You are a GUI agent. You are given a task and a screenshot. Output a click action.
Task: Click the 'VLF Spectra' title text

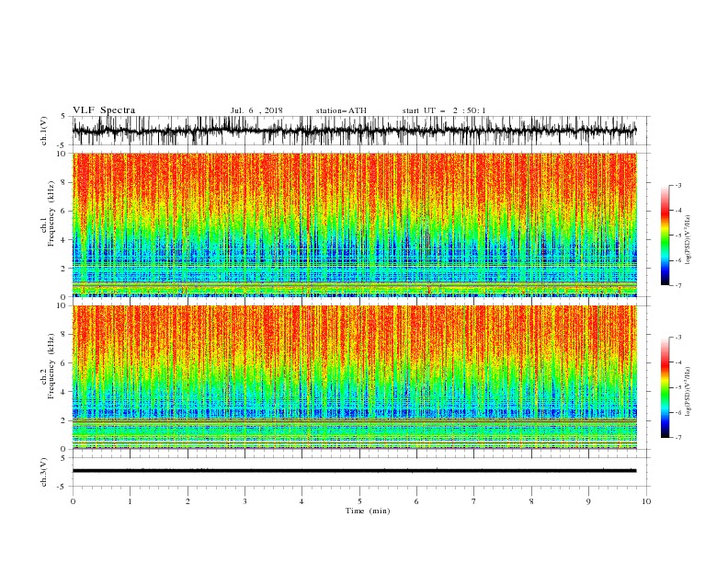[104, 110]
